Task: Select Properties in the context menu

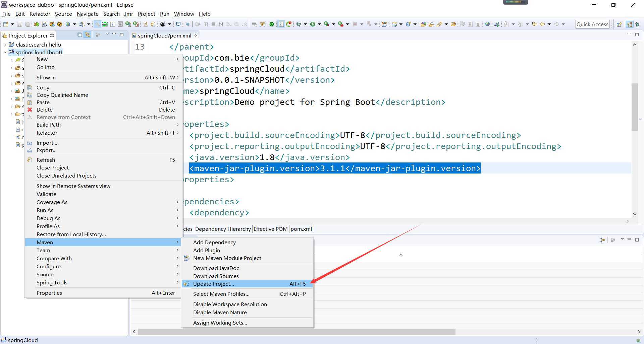Action: click(103, 293)
